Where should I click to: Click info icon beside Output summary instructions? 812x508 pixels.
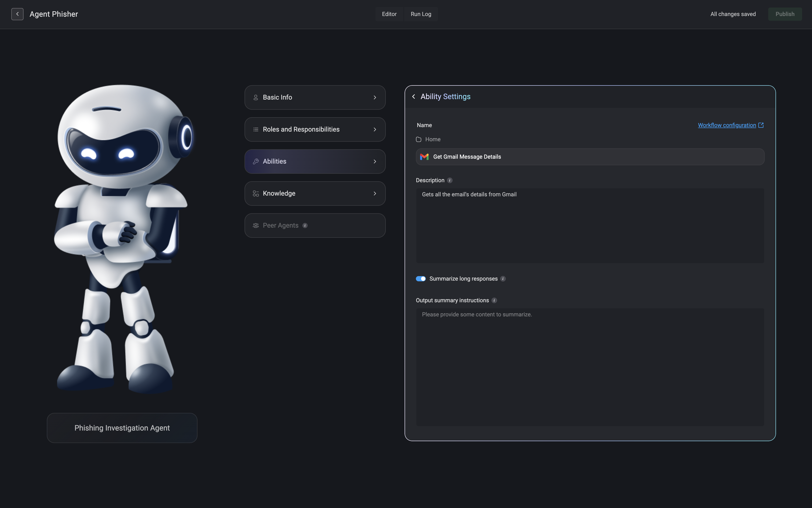click(x=494, y=300)
